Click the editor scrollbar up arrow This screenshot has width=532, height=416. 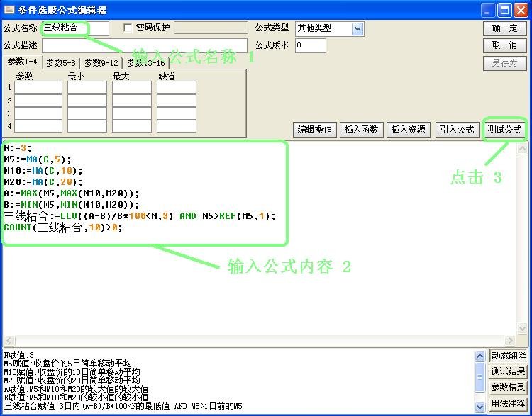[522, 148]
